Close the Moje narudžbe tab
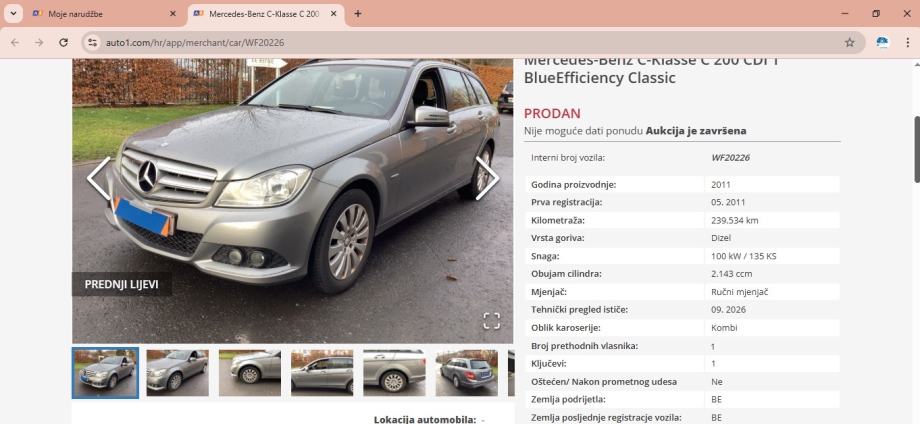This screenshot has height=424, width=920. coord(172,13)
